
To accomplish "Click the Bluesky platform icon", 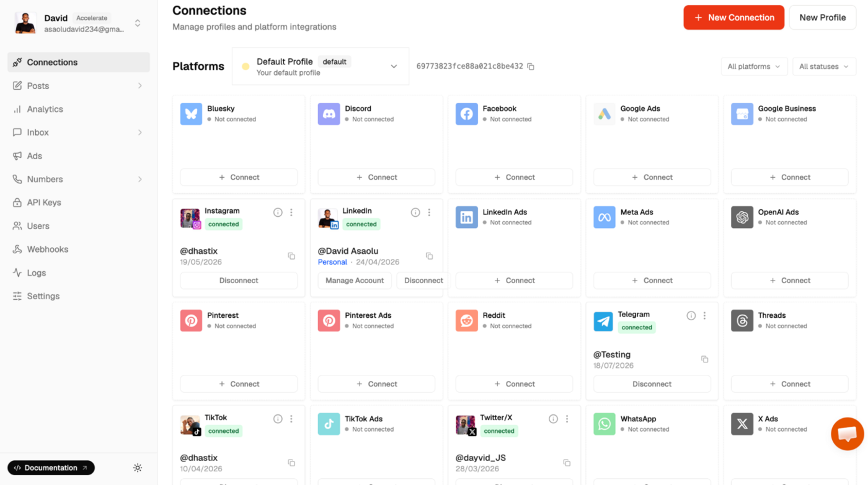I will tap(191, 114).
